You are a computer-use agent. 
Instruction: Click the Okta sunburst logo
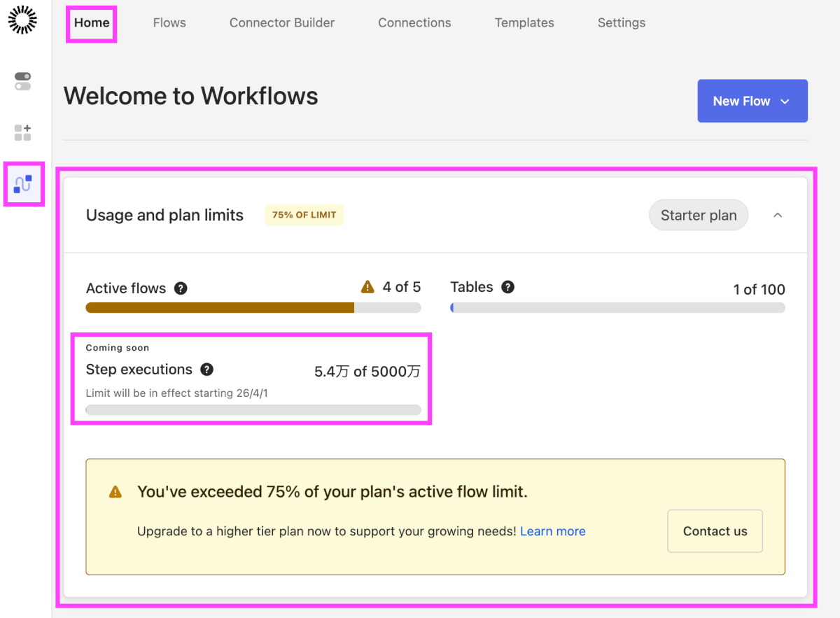pos(22,20)
